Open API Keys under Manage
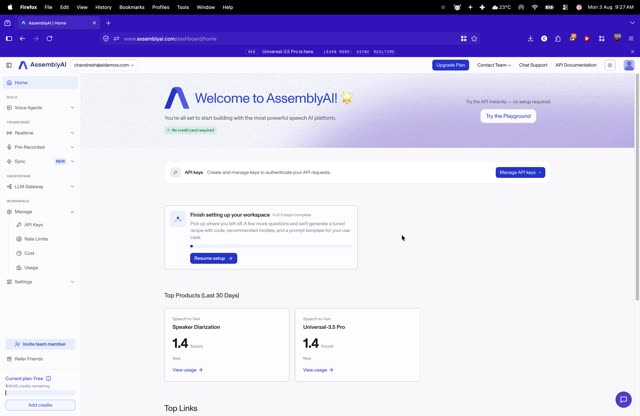This screenshot has width=640, height=416. coord(33,225)
